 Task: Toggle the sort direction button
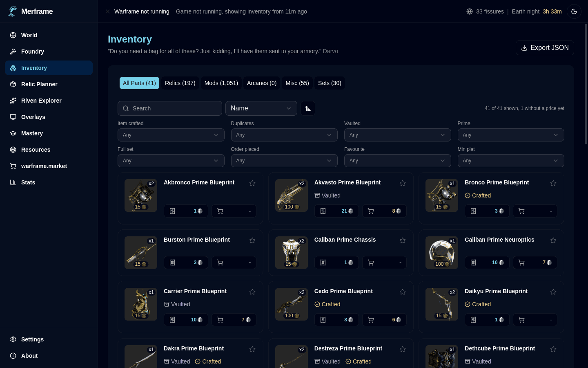[x=308, y=108]
